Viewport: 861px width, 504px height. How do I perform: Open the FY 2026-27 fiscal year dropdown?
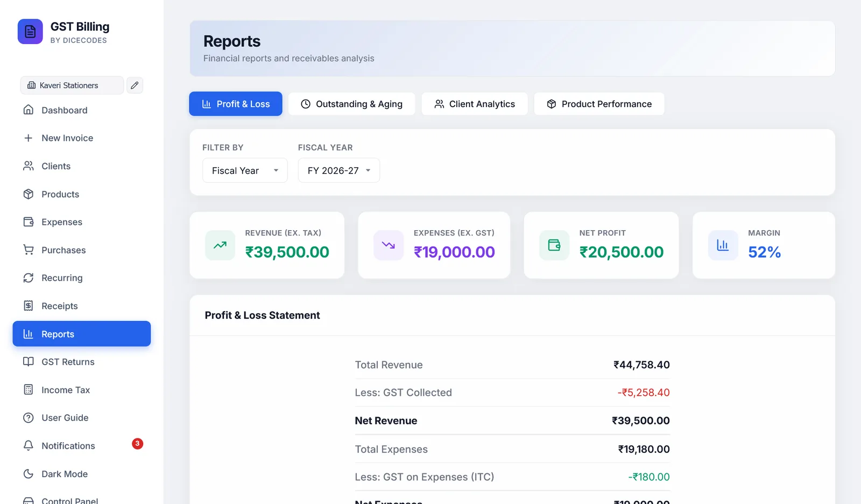click(x=339, y=171)
